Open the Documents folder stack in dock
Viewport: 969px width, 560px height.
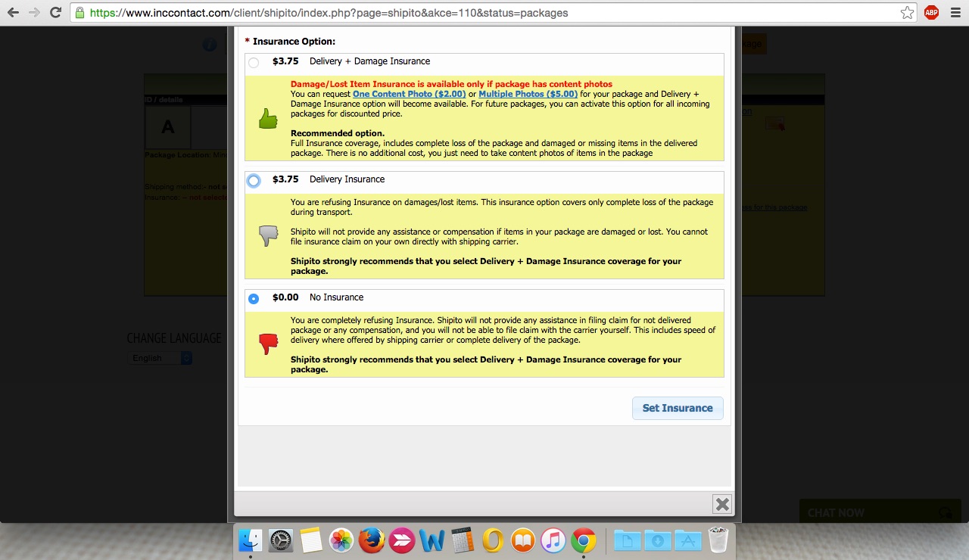[x=628, y=540]
